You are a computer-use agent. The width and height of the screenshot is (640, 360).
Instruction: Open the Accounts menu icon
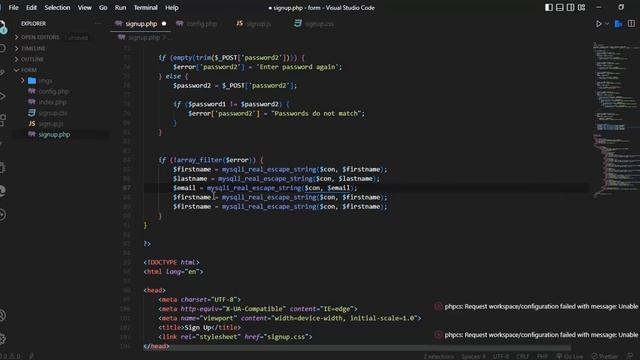[x=2, y=315]
